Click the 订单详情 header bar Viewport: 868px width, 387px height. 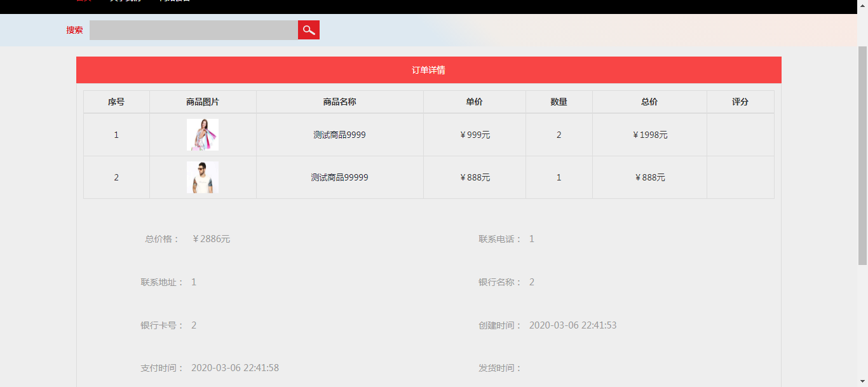click(x=429, y=70)
